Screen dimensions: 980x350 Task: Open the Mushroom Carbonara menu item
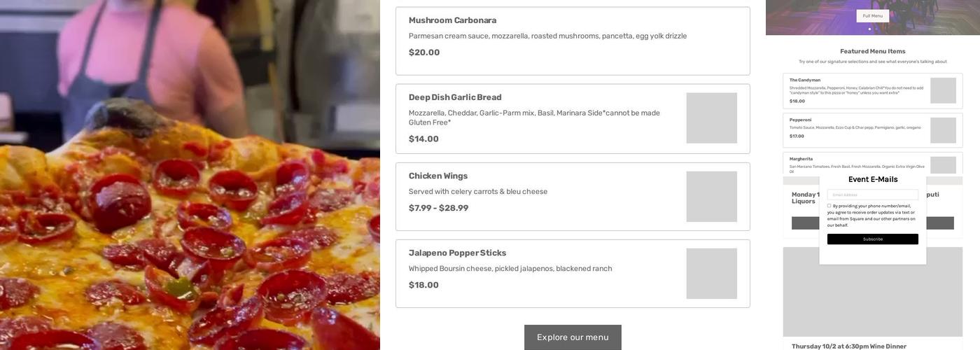click(452, 20)
